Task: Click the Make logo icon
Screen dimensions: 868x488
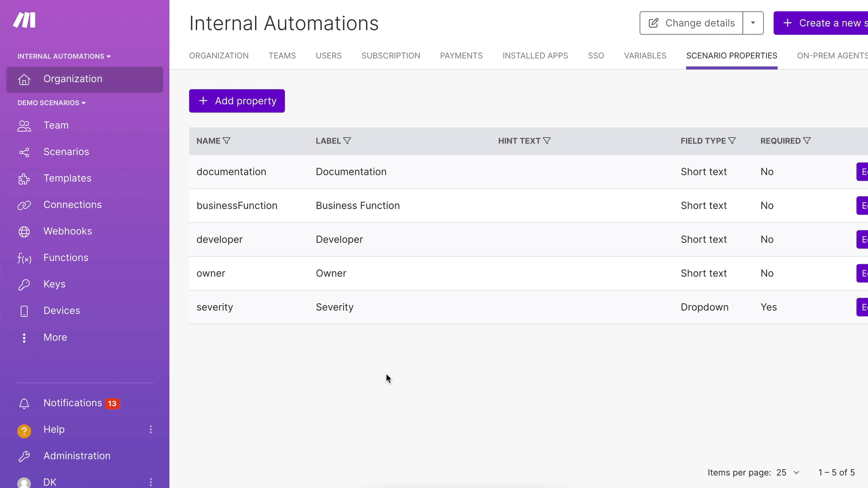Action: [24, 20]
